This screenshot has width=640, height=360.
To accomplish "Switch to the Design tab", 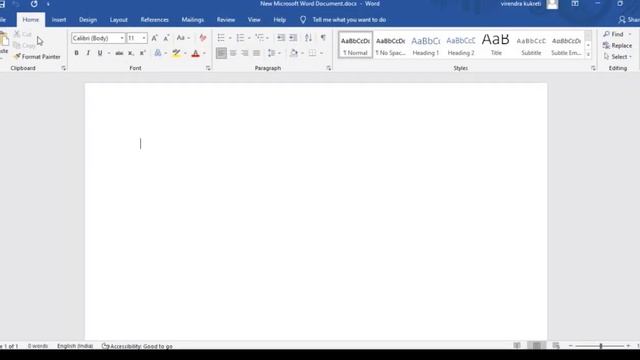I will tap(88, 20).
